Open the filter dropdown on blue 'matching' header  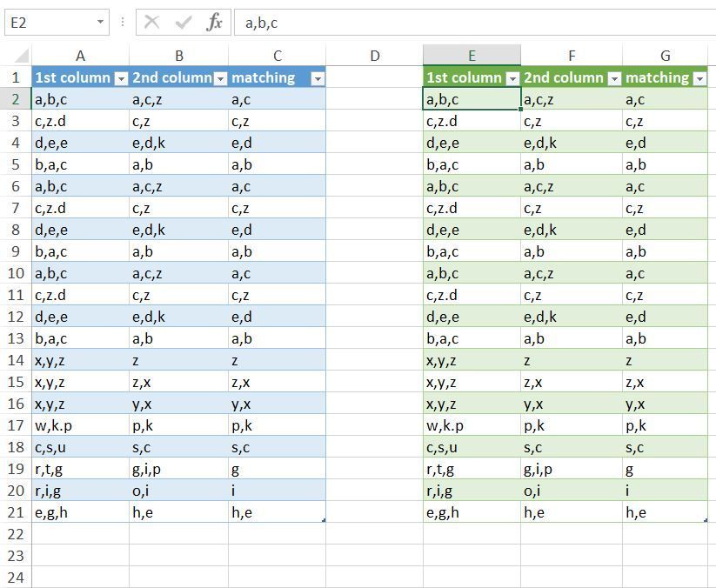click(x=318, y=77)
